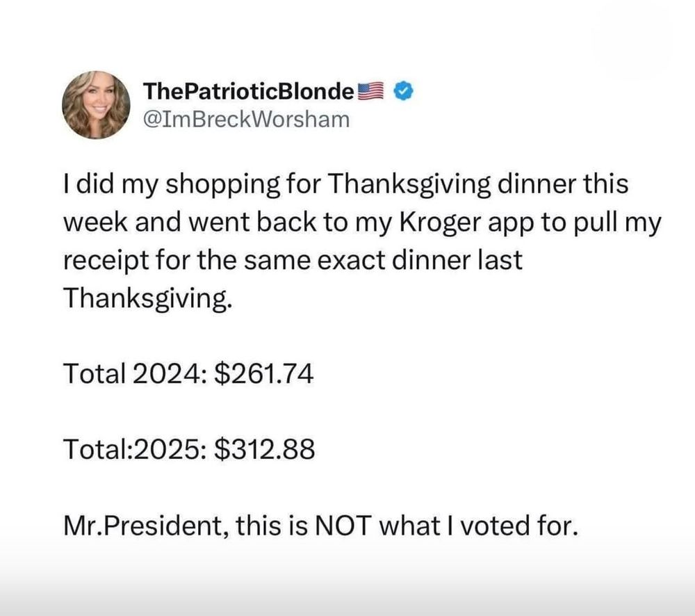This screenshot has width=695, height=616.
Task: Click the standalone word Thanksgiving. ending the paragraph
Action: [x=147, y=298]
